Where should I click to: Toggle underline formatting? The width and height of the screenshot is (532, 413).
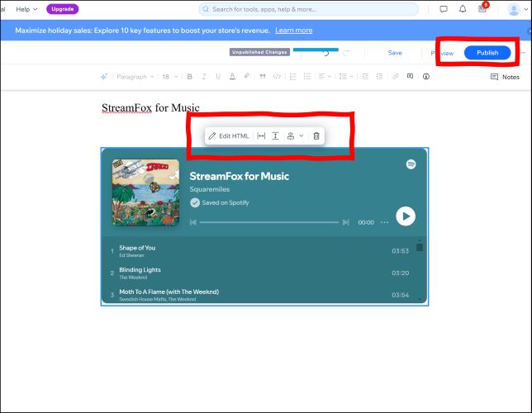218,77
